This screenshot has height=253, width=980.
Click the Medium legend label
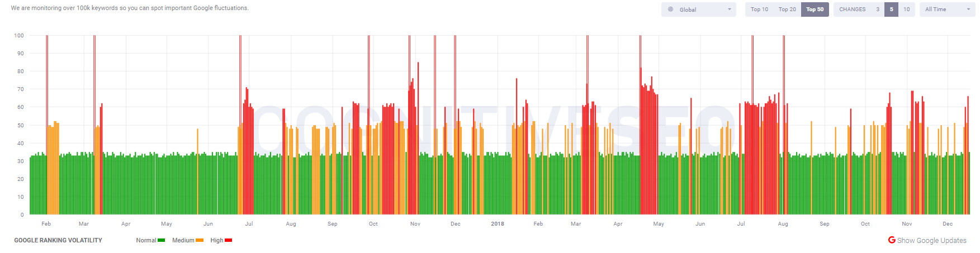[x=183, y=240]
